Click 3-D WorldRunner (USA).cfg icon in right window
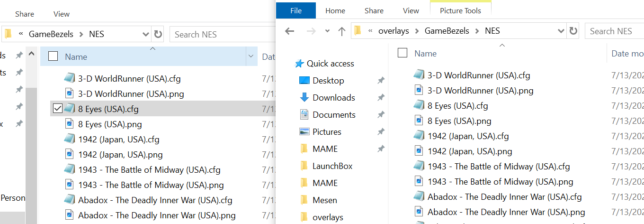The image size is (644, 224). tap(419, 75)
